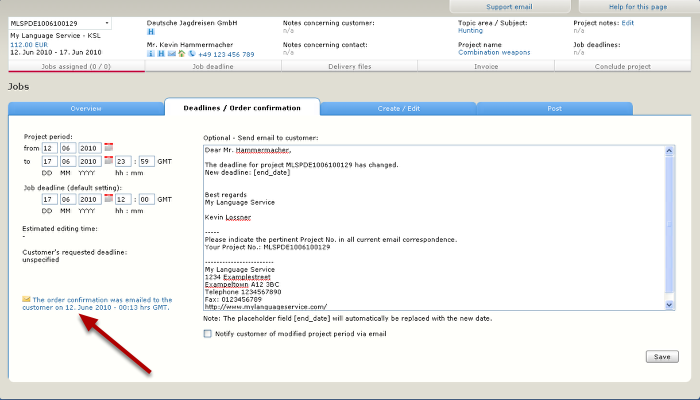Select the Job deadline workflow step
This screenshot has width=700, height=400.
[213, 67]
